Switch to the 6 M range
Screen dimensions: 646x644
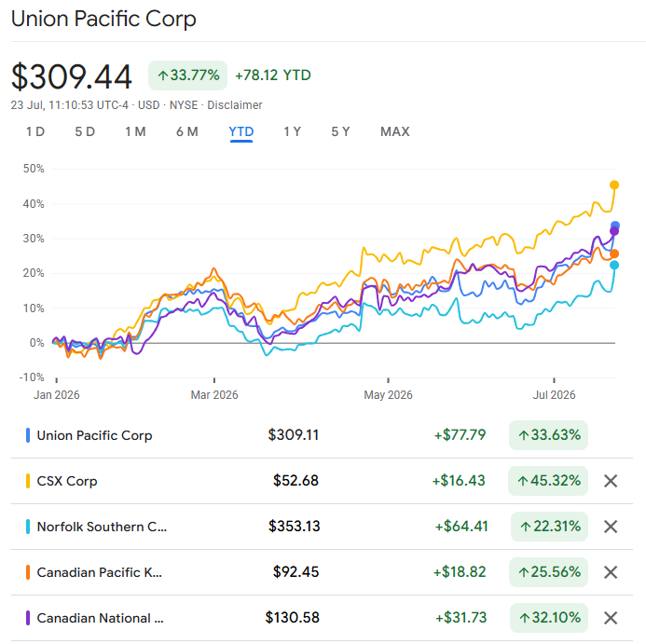pyautogui.click(x=187, y=131)
